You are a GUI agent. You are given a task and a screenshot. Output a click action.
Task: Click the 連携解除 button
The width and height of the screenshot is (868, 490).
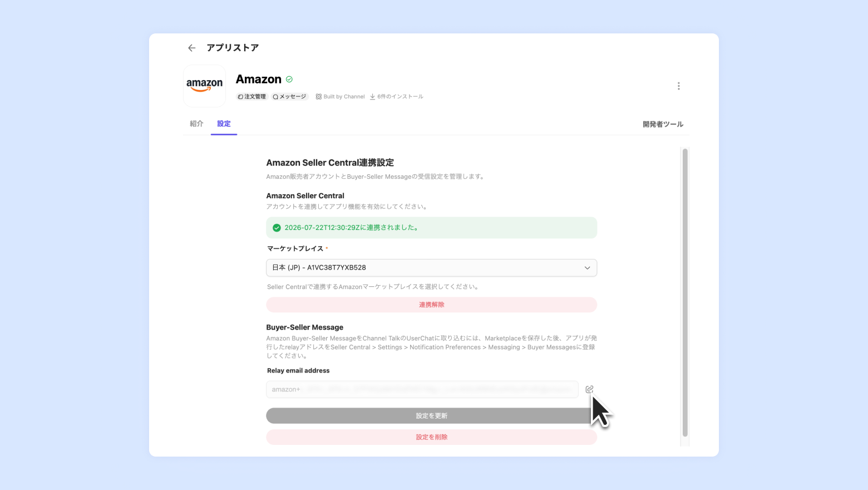(x=431, y=305)
